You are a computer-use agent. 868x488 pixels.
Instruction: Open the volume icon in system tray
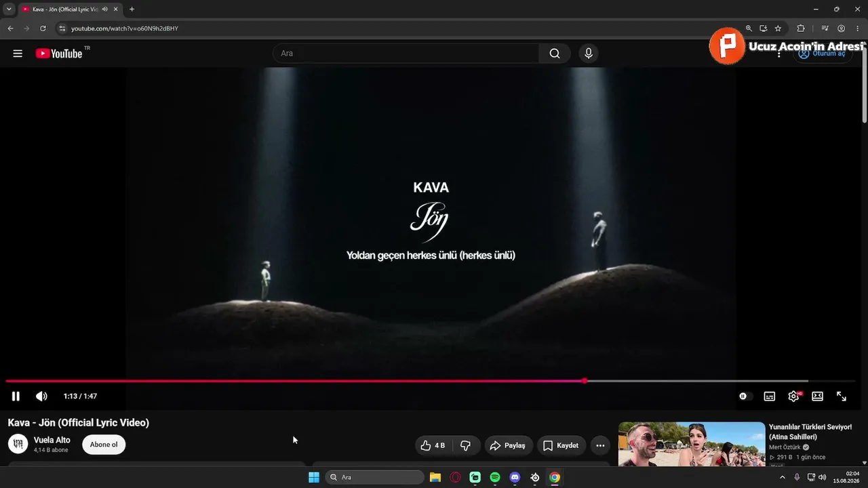[x=823, y=477]
